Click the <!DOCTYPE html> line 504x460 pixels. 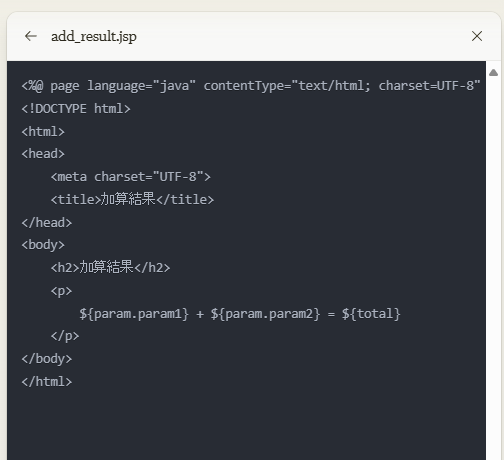tap(76, 109)
